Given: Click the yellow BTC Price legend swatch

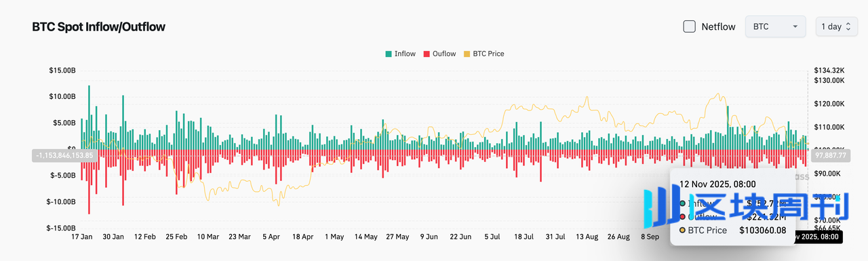Looking at the screenshot, I should coord(466,54).
